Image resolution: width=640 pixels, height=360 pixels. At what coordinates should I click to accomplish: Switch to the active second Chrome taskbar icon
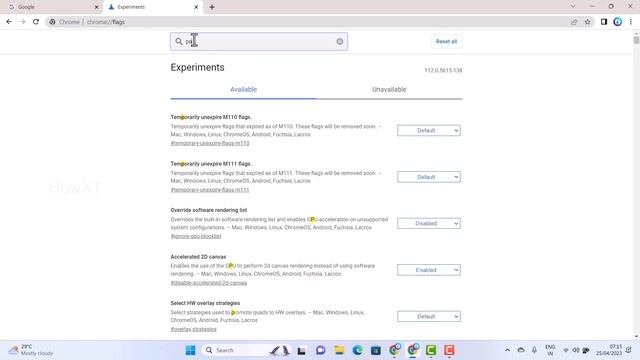(x=413, y=350)
